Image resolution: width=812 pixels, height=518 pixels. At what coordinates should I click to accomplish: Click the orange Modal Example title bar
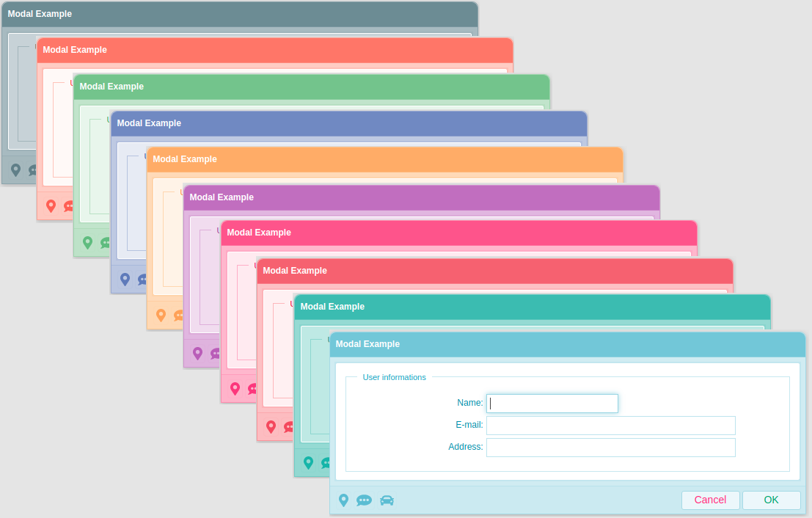385,159
